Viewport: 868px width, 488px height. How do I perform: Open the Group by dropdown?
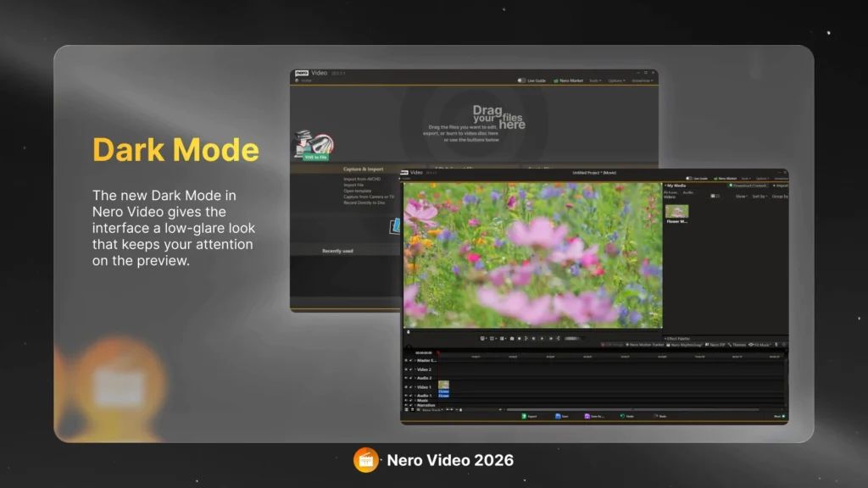(x=780, y=197)
